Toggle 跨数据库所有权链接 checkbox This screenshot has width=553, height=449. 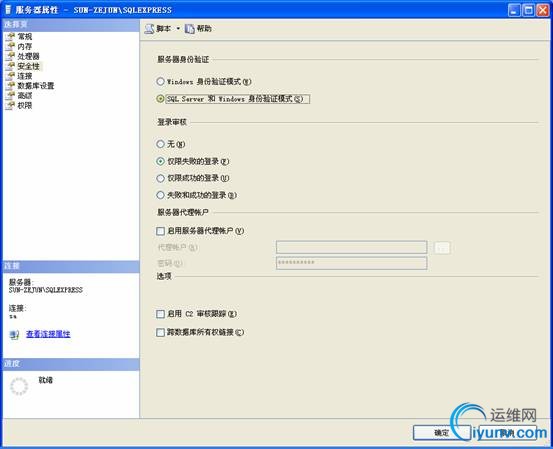pos(160,332)
